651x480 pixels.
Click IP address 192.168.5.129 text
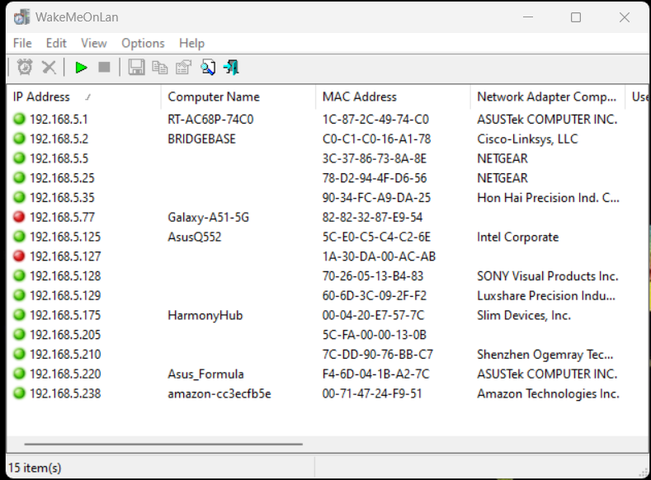[65, 296]
